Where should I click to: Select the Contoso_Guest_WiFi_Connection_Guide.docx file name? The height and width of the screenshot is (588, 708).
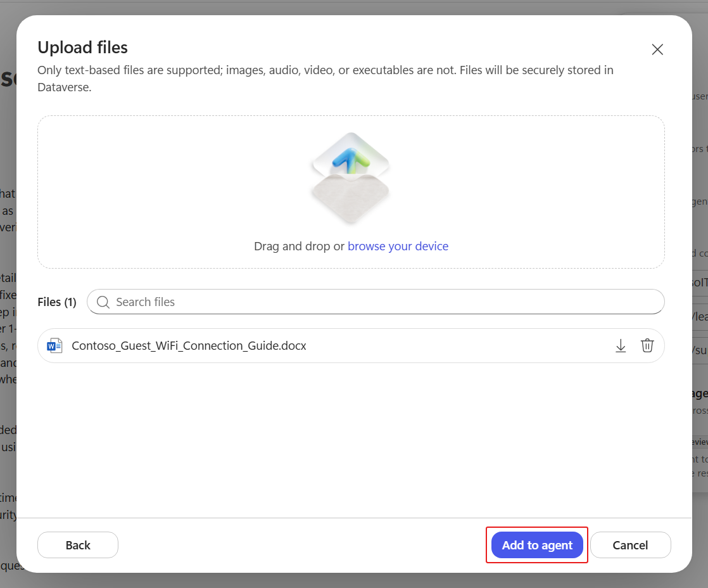(x=189, y=345)
